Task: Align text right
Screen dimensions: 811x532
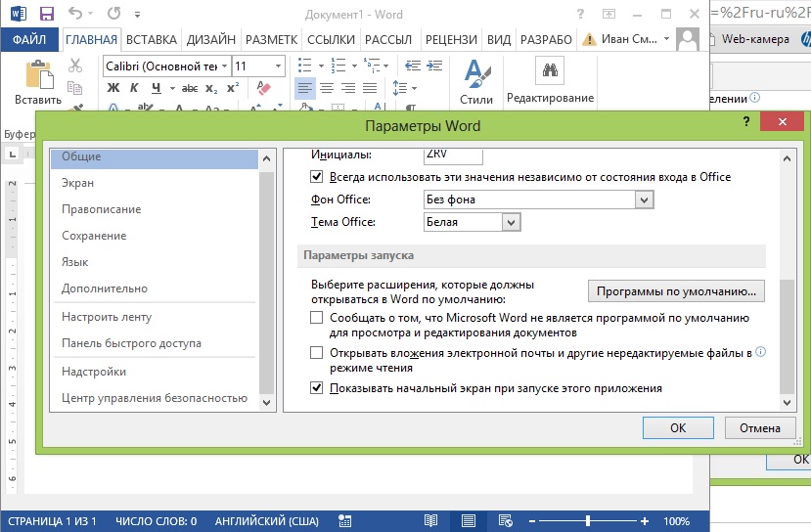Action: 348,88
